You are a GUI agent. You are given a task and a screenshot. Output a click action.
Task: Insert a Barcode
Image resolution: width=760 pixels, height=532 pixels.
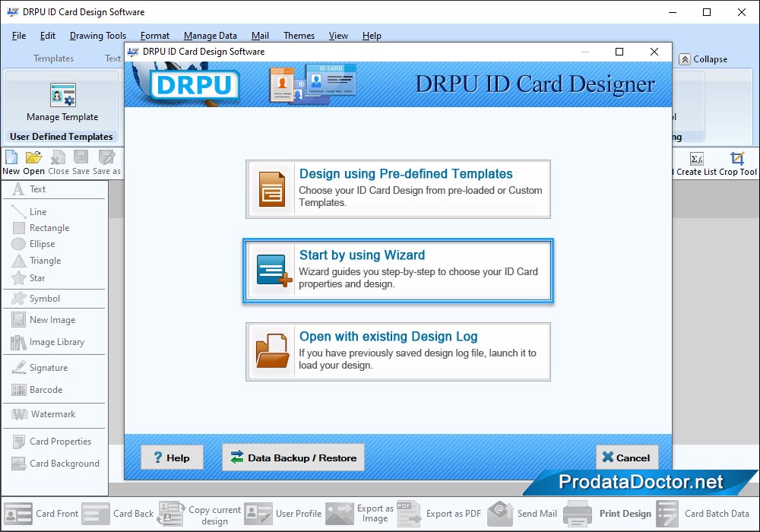(36, 390)
